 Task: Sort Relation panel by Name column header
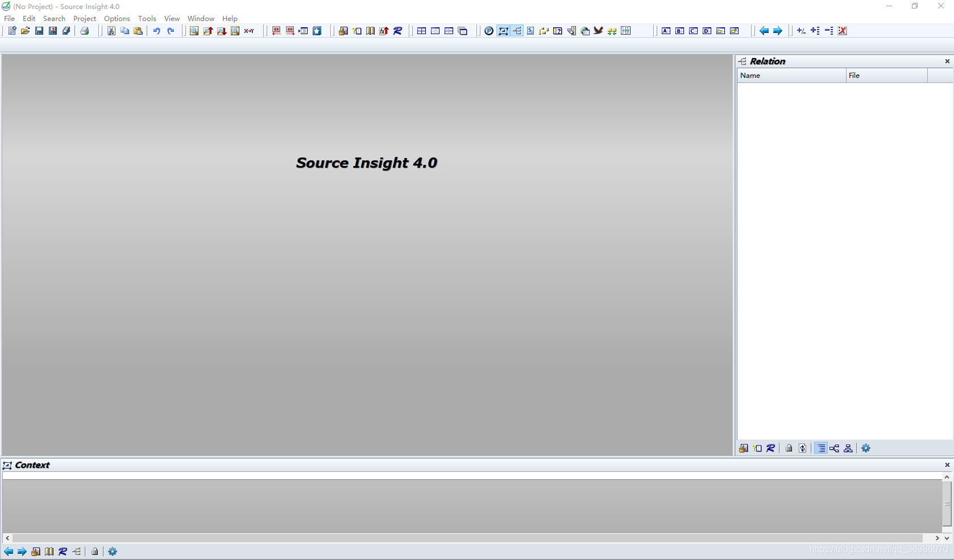pos(792,75)
